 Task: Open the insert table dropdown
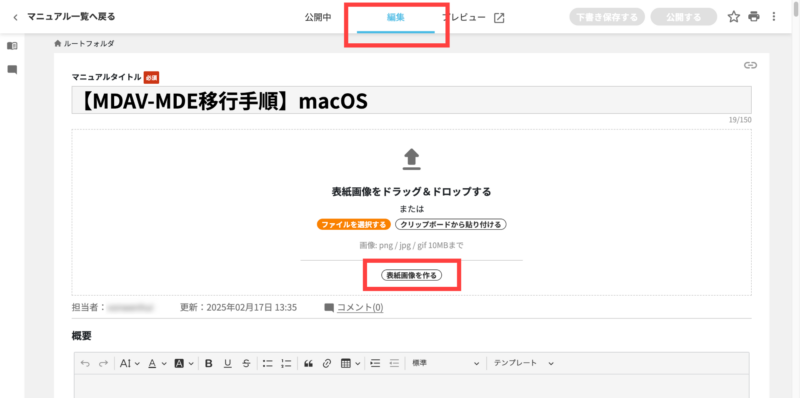(351, 363)
